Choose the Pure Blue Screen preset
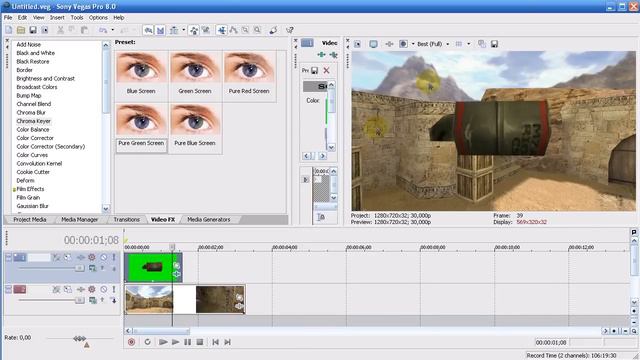Viewport: 640px width, 360px height. coord(195,128)
